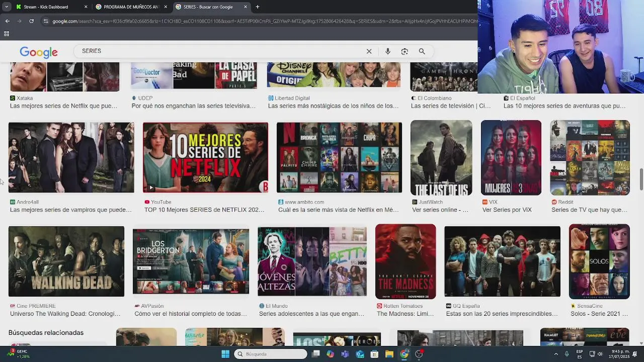Open the PROGRAMA DE MUÑECOS browser tab
The width and height of the screenshot is (644, 362).
(x=131, y=7)
